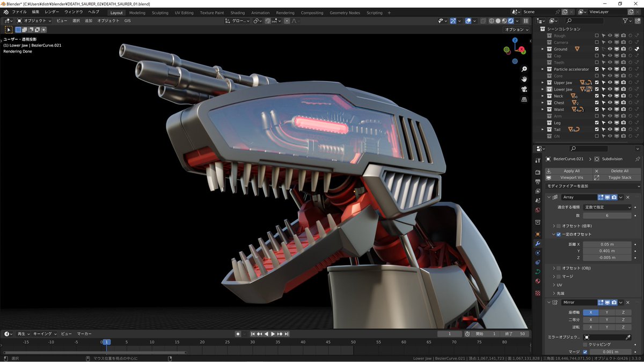Switch to rendered viewport shading

(x=510, y=21)
